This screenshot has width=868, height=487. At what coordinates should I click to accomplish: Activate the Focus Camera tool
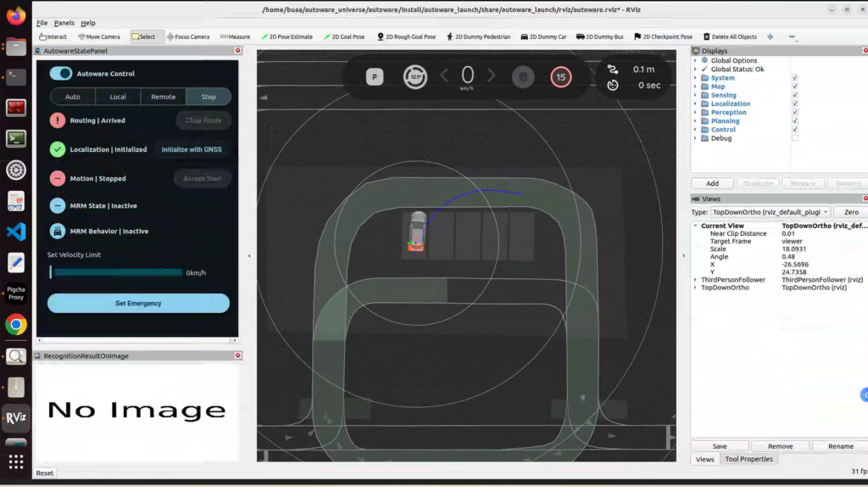[x=188, y=36]
